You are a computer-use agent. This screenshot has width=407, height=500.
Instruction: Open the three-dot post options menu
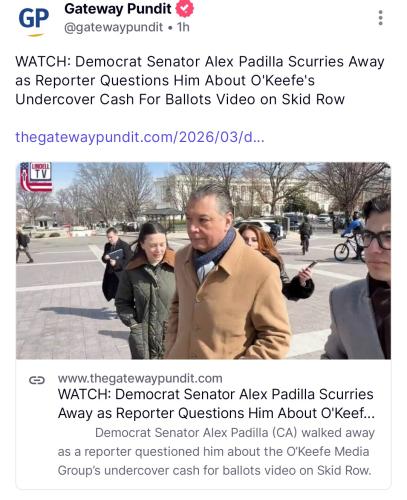(x=380, y=18)
